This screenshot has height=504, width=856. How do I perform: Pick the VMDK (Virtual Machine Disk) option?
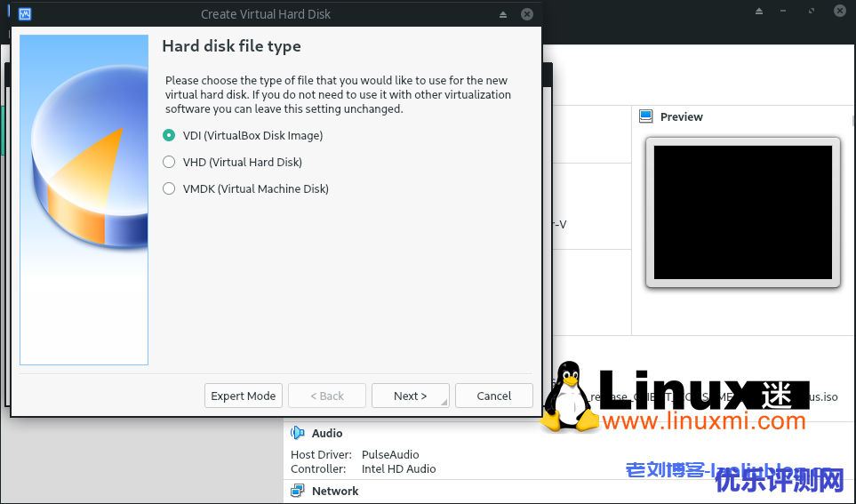[169, 189]
